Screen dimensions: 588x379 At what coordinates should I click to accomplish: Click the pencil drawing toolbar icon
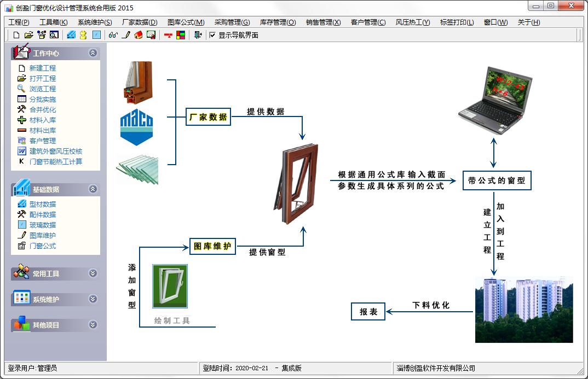pos(126,35)
